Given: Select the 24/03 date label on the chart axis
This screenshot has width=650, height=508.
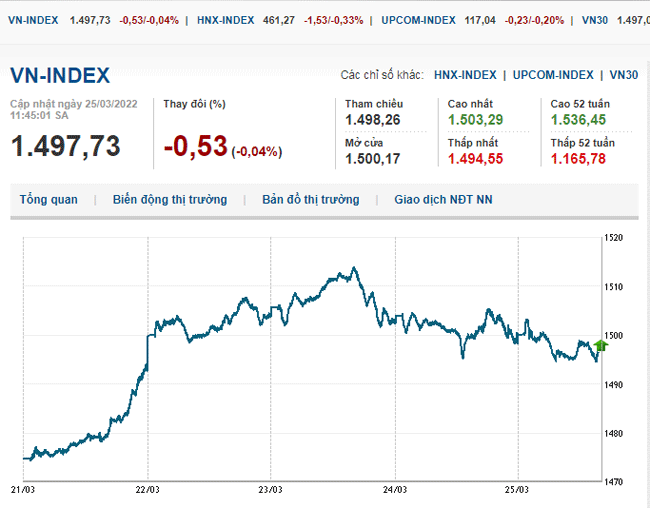Looking at the screenshot, I should (x=394, y=490).
